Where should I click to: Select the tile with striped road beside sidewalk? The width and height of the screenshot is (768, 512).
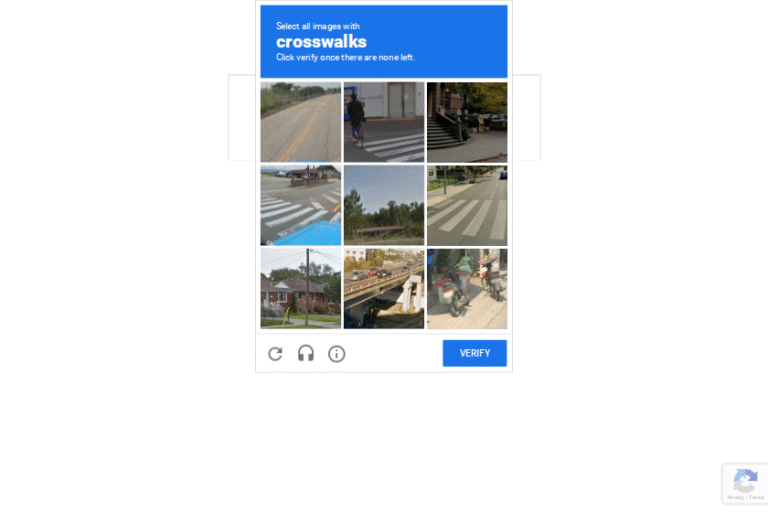coord(467,205)
